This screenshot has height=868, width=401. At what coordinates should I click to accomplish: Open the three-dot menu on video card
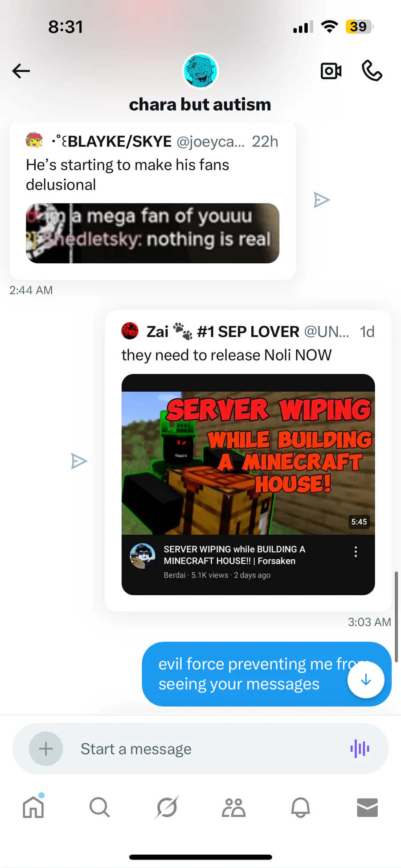point(356,552)
